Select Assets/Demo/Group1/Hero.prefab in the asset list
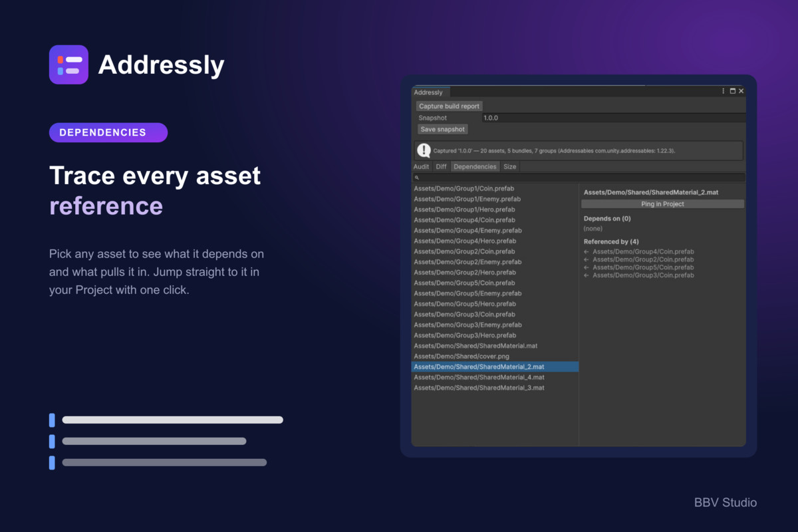Viewport: 798px width, 532px height. point(495,209)
